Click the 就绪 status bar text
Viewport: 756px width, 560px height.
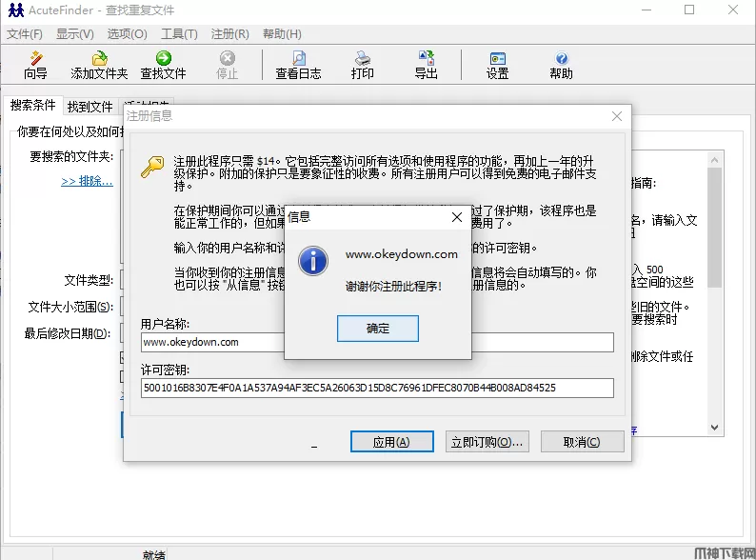pos(154,554)
